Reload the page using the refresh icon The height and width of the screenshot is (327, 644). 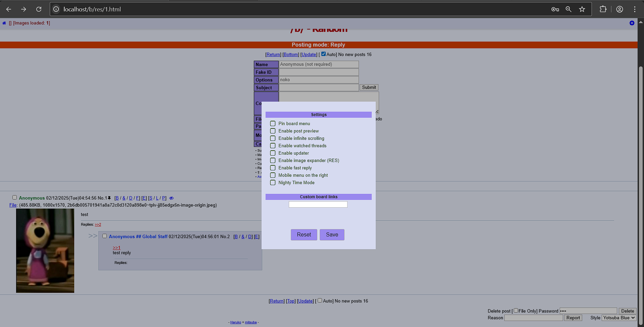[x=39, y=9]
